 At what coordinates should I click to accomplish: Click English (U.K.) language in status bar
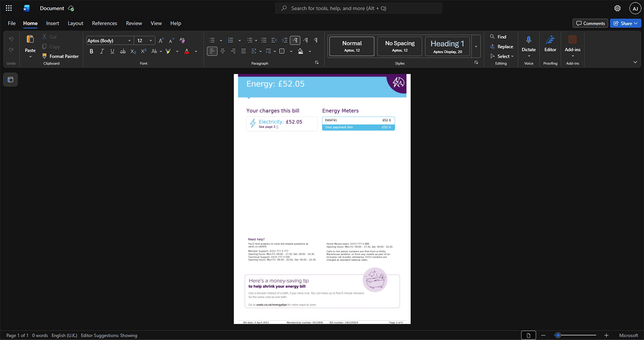(64, 336)
